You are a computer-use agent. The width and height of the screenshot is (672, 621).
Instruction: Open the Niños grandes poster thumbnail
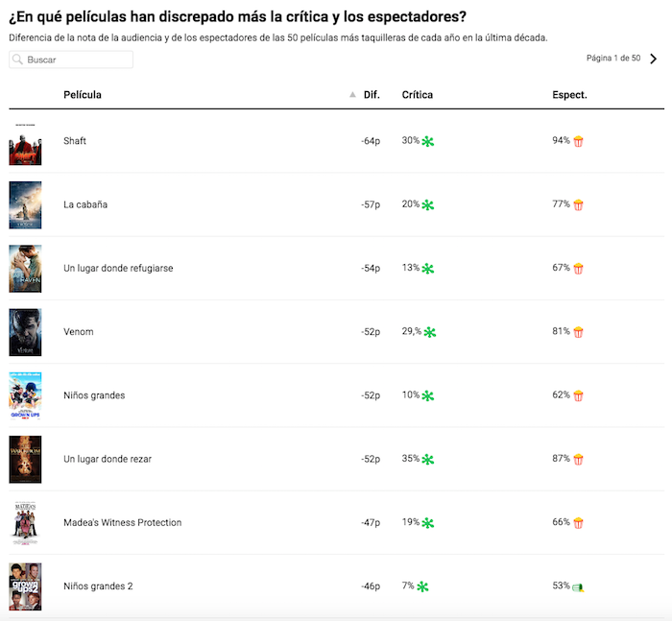point(25,395)
